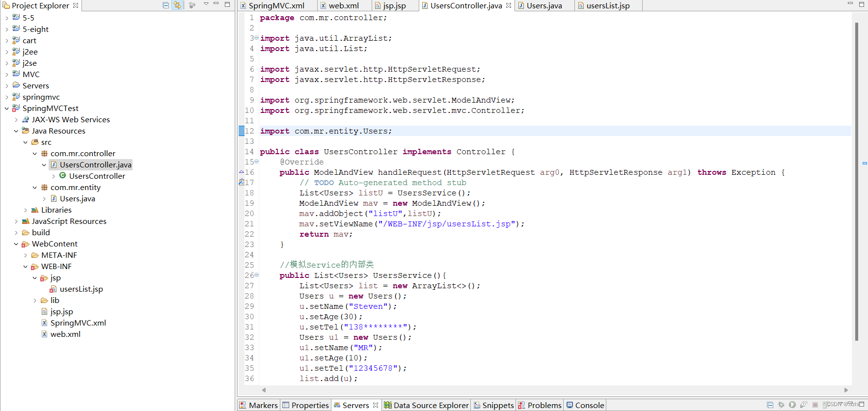Open the Snippets view tab
868x411 pixels.
(x=493, y=405)
